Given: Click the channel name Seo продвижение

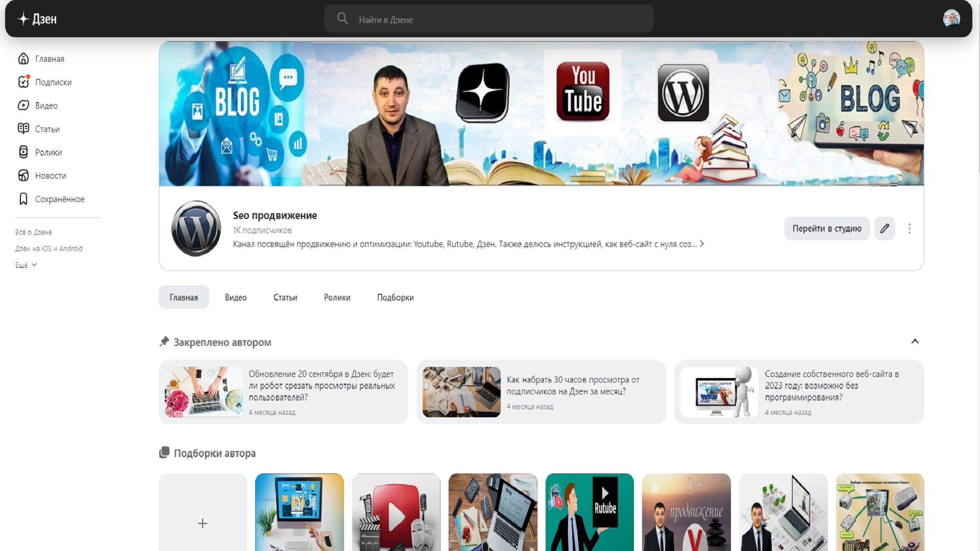Looking at the screenshot, I should click(275, 215).
